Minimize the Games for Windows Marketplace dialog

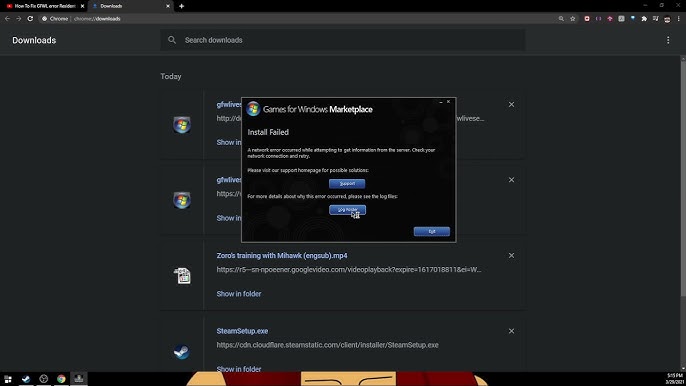[441, 102]
